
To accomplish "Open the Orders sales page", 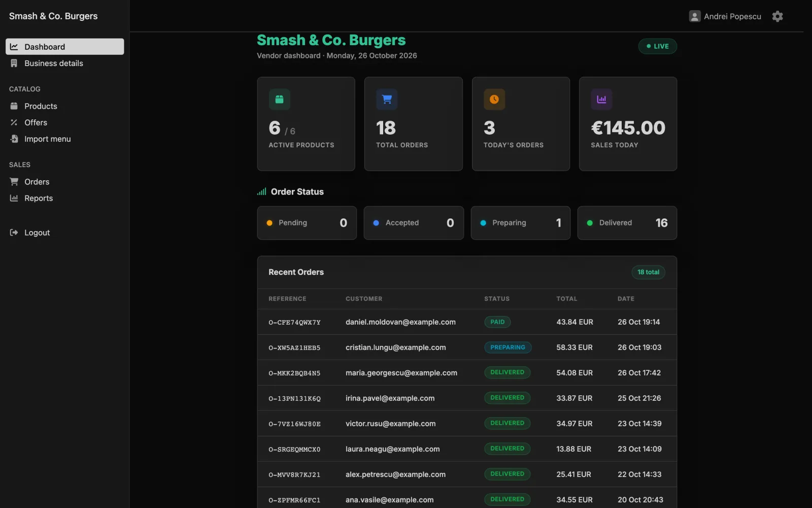I will pyautogui.click(x=65, y=182).
